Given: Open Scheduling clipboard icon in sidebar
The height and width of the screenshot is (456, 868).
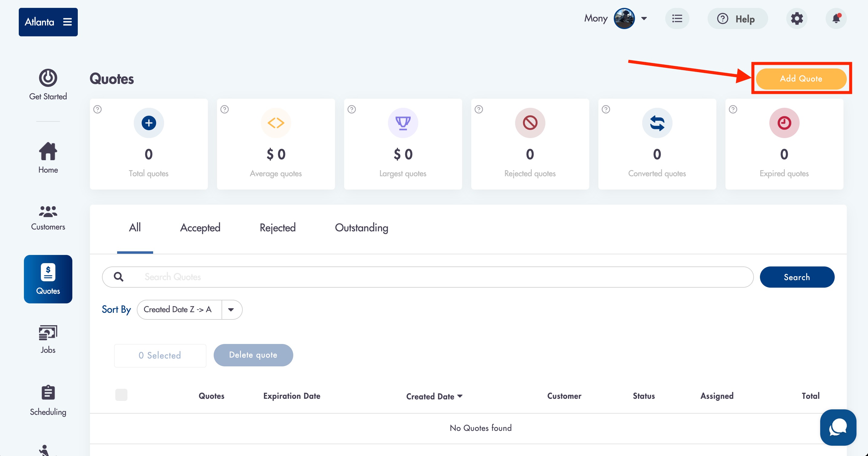Looking at the screenshot, I should 48,393.
